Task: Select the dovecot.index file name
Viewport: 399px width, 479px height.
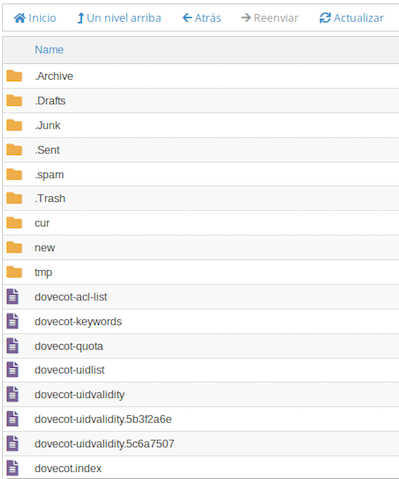Action: click(68, 469)
